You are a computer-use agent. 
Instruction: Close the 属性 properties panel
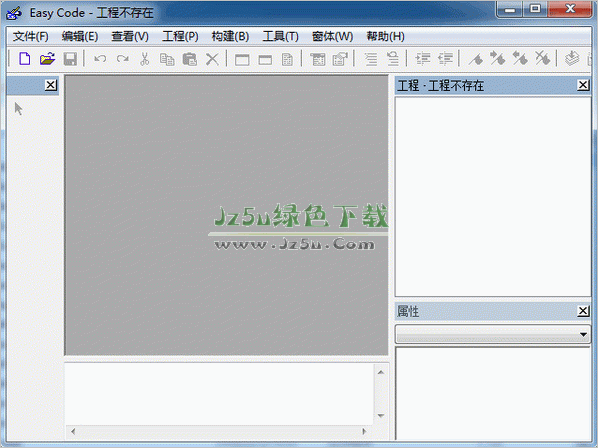click(583, 311)
